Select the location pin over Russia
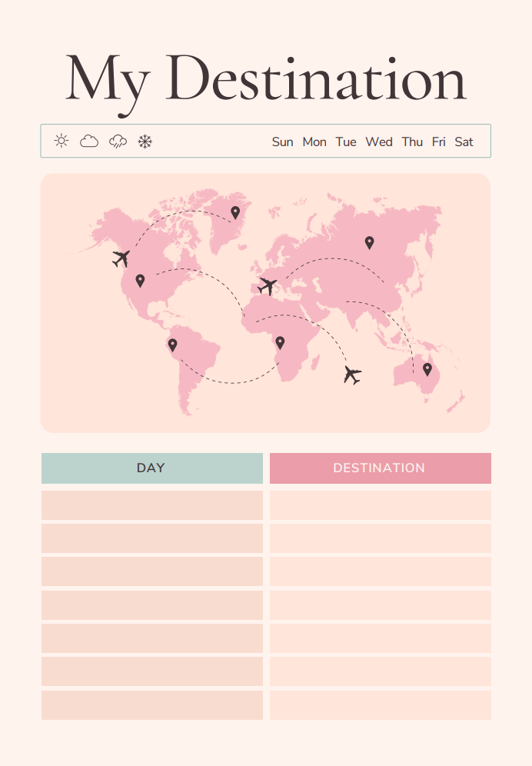The height and width of the screenshot is (766, 532). [x=369, y=242]
